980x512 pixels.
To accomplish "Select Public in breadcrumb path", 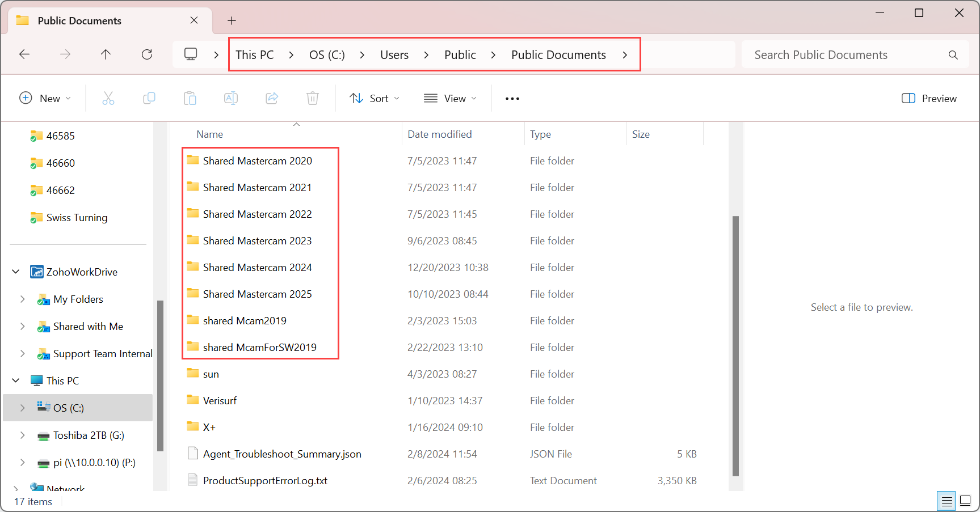I will pyautogui.click(x=460, y=55).
